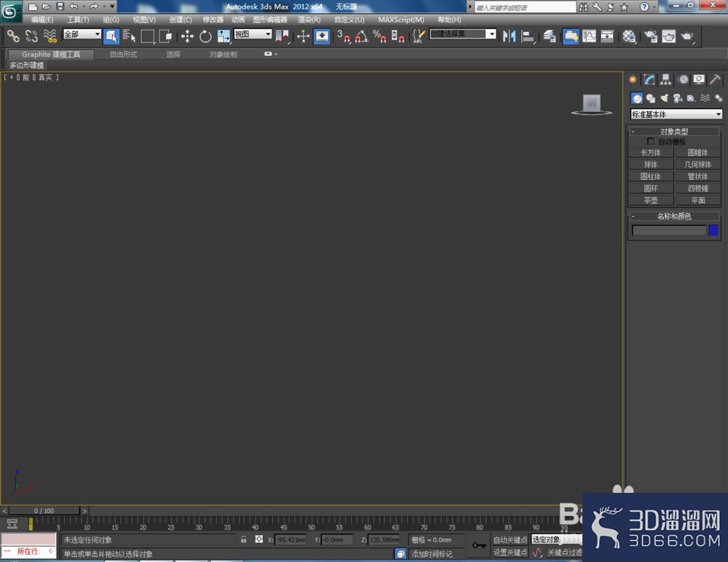Open the Mirror tool

(x=510, y=36)
